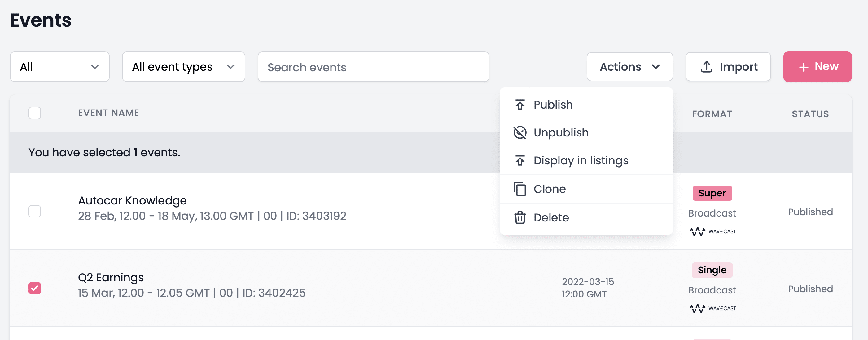Select Delete from the Actions menu
The width and height of the screenshot is (868, 340).
586,217
